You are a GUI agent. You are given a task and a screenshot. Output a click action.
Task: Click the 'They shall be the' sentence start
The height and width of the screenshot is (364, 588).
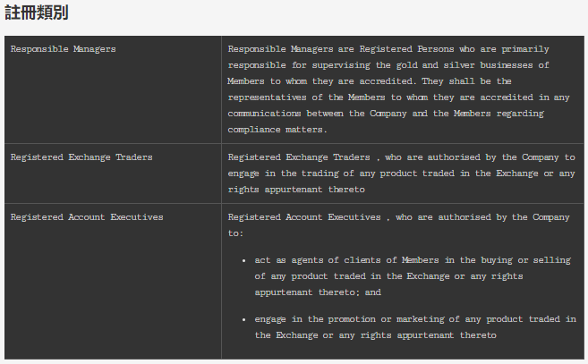pyautogui.click(x=466, y=81)
